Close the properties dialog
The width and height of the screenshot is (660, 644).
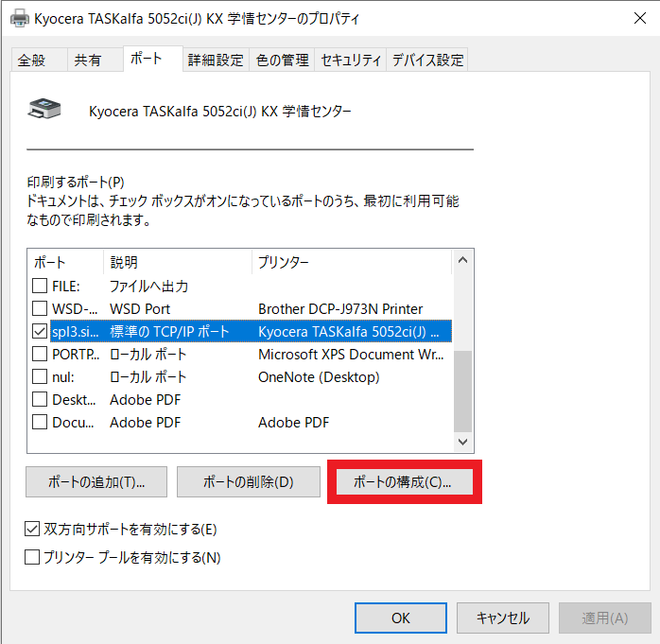640,18
